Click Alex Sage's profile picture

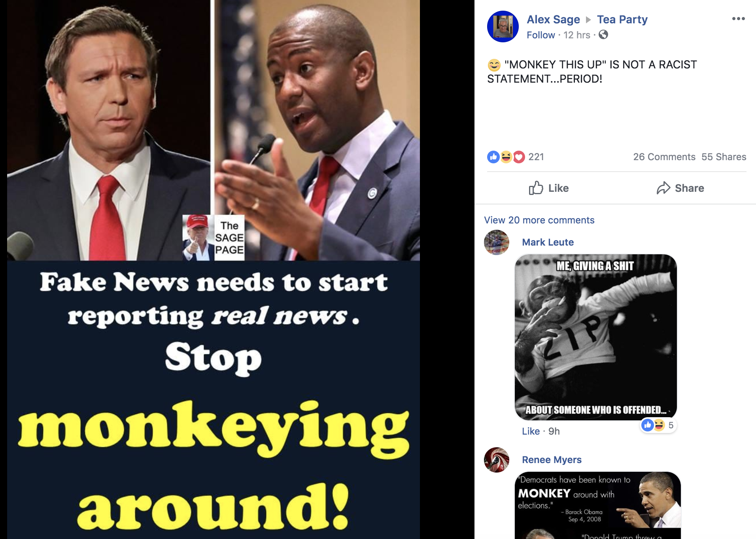click(x=503, y=26)
